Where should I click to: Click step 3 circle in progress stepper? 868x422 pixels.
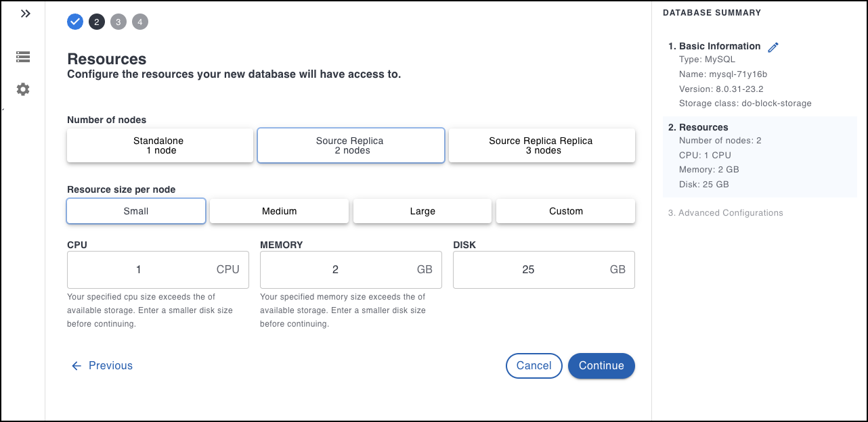coord(118,22)
